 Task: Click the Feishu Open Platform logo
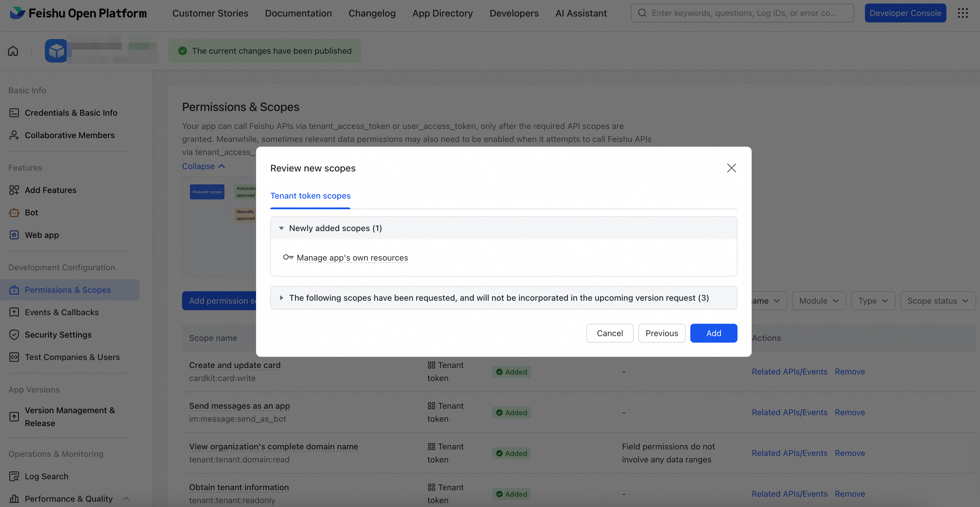pyautogui.click(x=78, y=13)
